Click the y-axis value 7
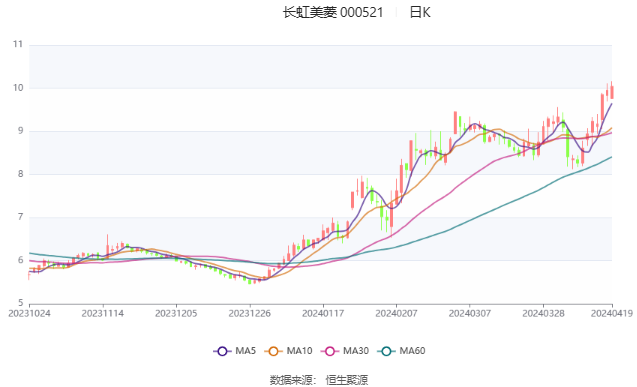The height and width of the screenshot is (387, 637). coord(20,217)
